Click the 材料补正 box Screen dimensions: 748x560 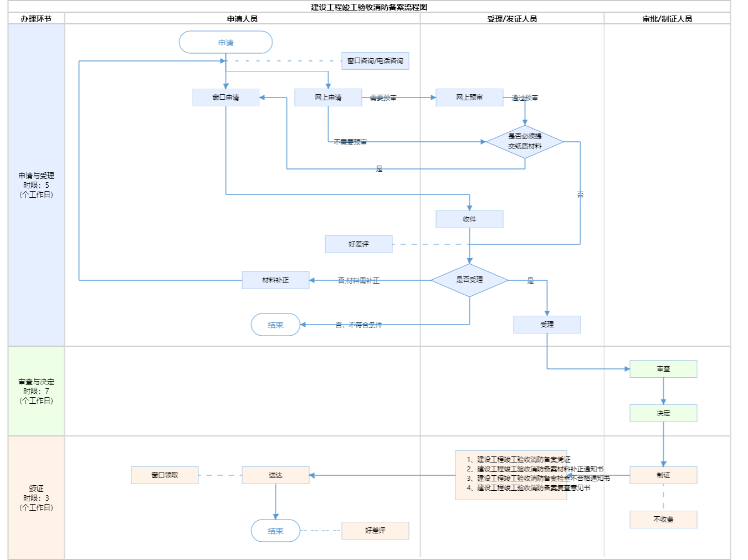pos(275,280)
